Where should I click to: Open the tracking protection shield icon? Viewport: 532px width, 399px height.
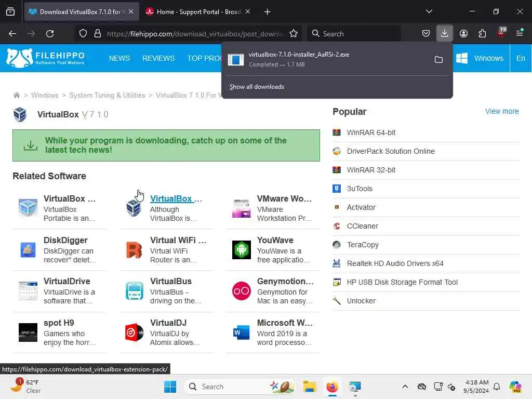click(x=83, y=34)
